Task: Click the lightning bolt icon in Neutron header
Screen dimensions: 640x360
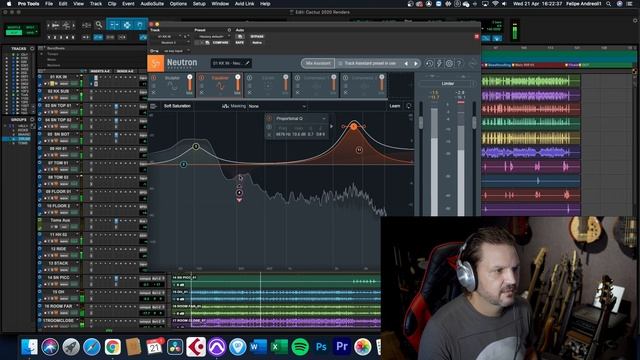Action: coord(439,63)
